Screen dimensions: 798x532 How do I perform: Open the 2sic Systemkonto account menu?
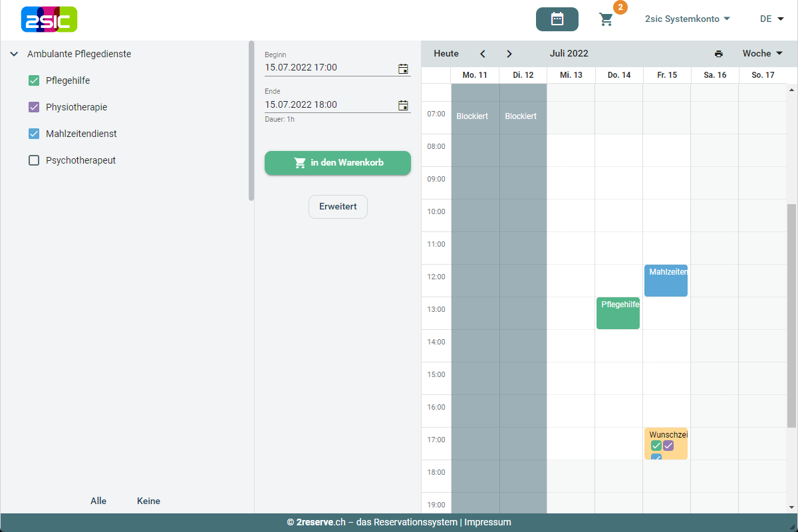[x=687, y=19]
